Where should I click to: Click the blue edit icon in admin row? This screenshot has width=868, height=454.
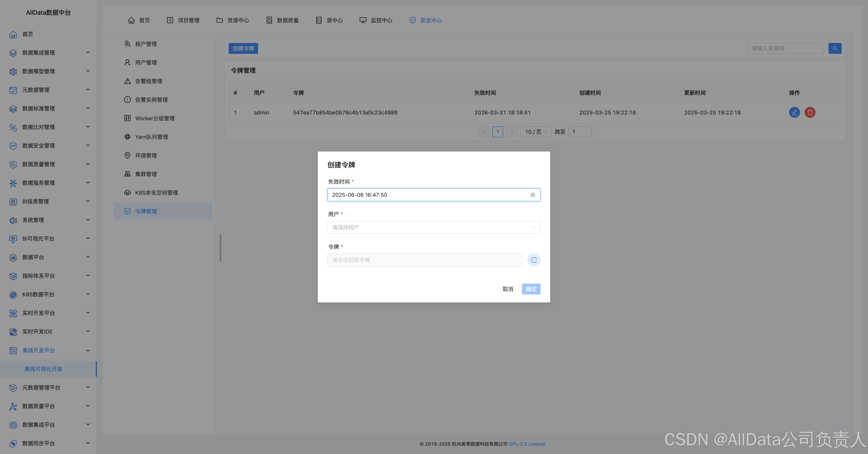(x=794, y=113)
